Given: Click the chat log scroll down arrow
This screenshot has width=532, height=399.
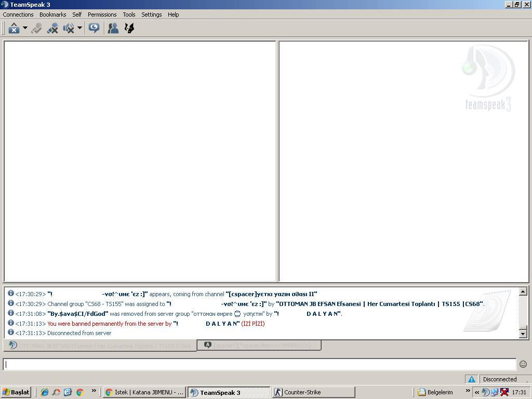Looking at the screenshot, I should (x=523, y=334).
